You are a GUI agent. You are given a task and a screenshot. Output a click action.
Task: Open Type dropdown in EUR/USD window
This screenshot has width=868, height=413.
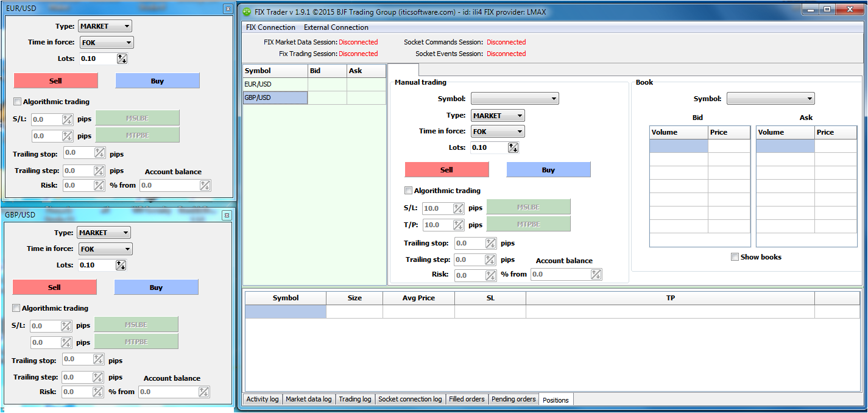pos(105,26)
